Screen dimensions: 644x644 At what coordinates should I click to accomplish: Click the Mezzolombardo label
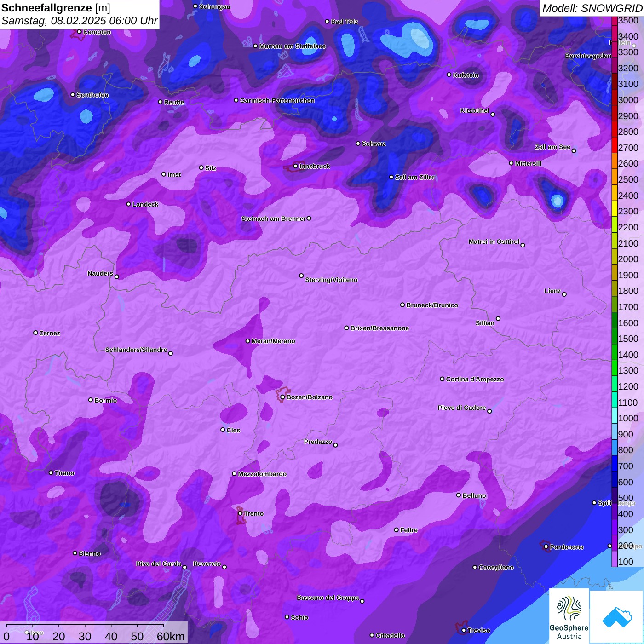[262, 474]
